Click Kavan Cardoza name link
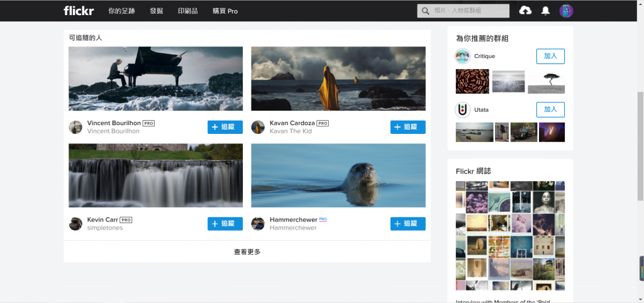The height and width of the screenshot is (303, 644). [292, 123]
